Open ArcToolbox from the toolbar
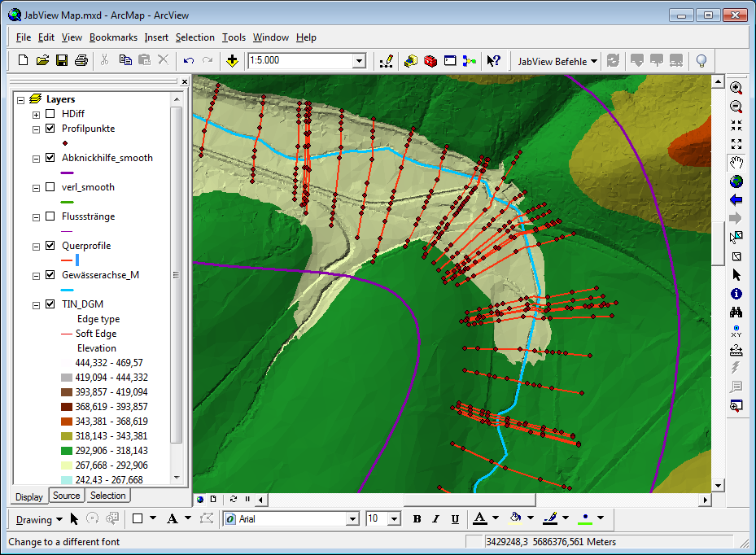Image resolution: width=756 pixels, height=555 pixels. coord(430,60)
